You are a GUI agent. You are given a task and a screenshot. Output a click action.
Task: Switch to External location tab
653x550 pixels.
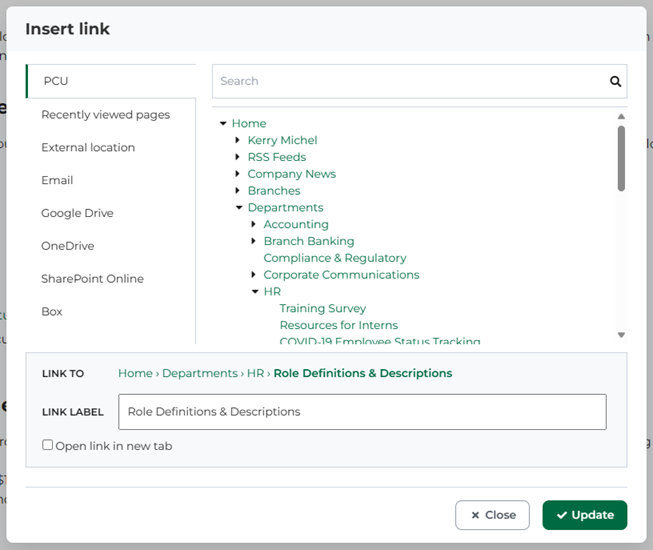(88, 147)
